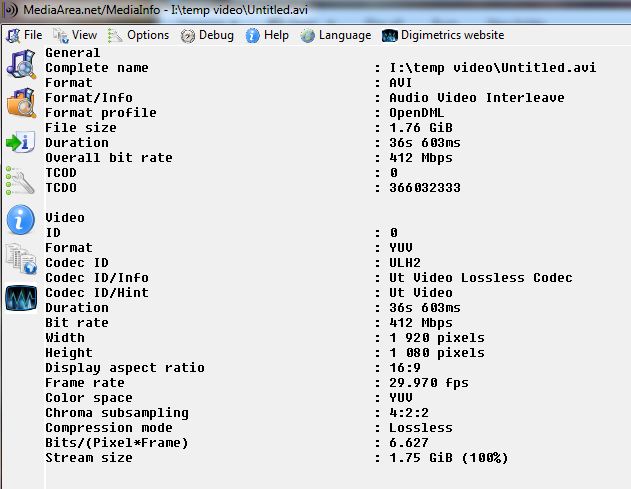Screen dimensions: 631x489
Task: Click the wrench preferences sidebar icon
Action: coord(21,181)
